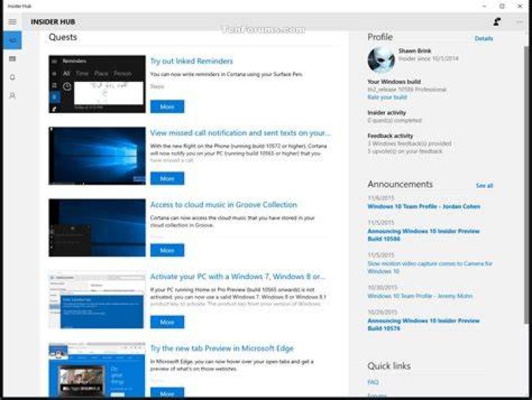Open Announcing Insider Preview Build 10576 announcement
Viewport: 532px width, 400px height.
[424, 325]
